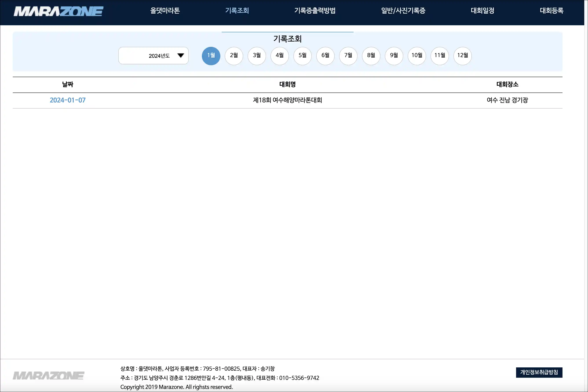Select the 3월 month button
Viewport: 588px width, 392px height.
[257, 56]
